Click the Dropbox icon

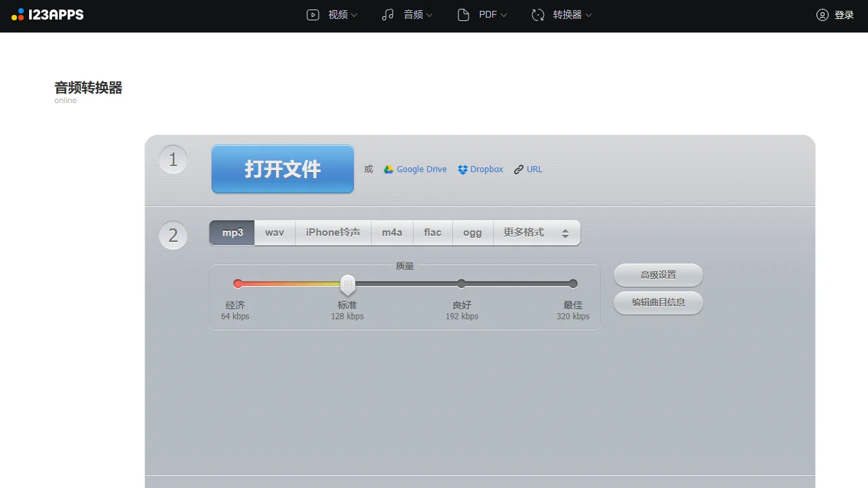click(x=462, y=169)
